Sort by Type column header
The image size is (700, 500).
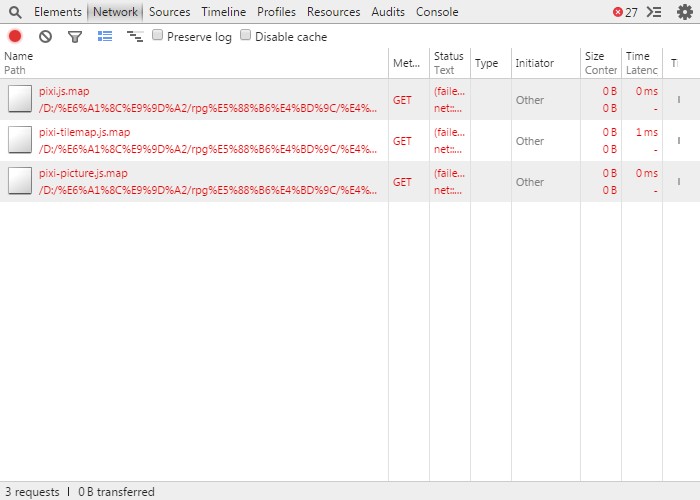[491, 63]
